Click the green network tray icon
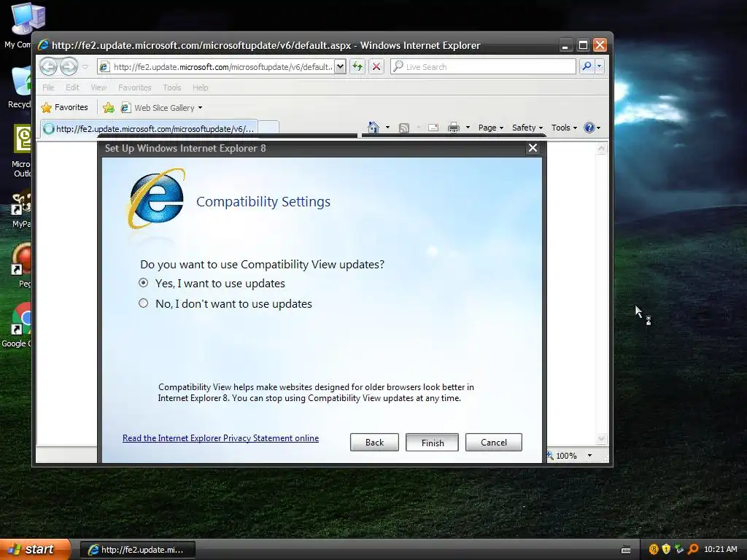Image resolution: width=747 pixels, height=560 pixels. click(679, 549)
